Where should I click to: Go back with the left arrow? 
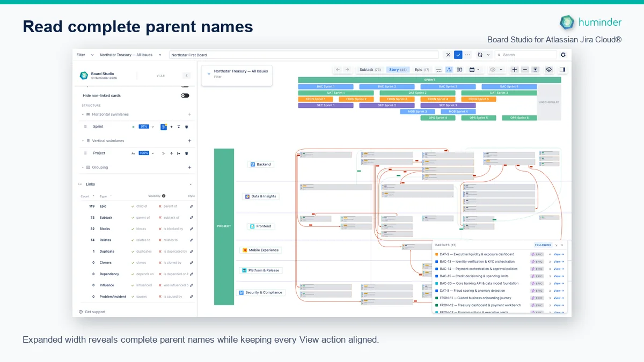click(338, 70)
